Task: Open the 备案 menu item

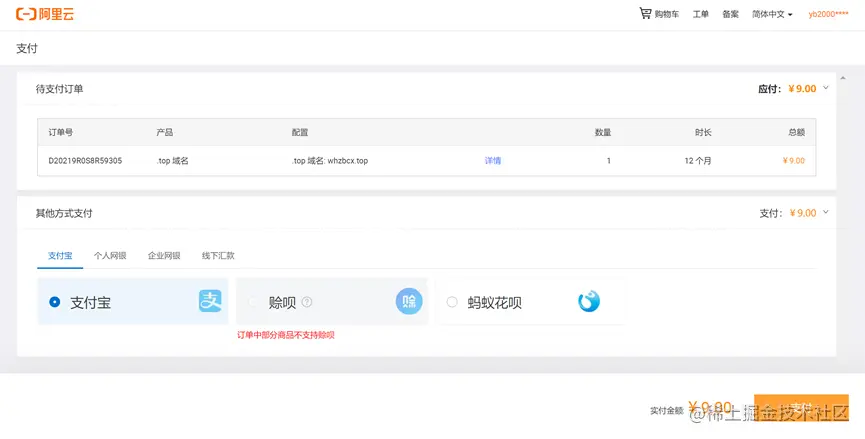Action: pos(730,14)
